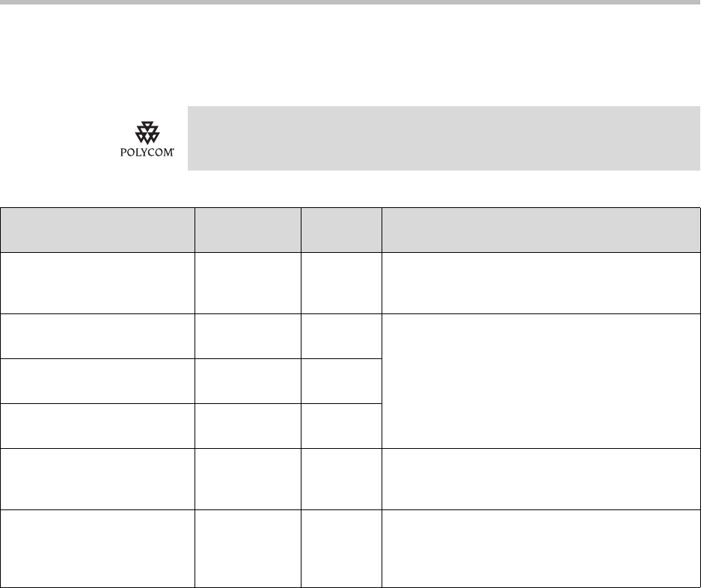Select the tall merged cell spanning three rows
This screenshot has width=701, height=588.
[541, 381]
